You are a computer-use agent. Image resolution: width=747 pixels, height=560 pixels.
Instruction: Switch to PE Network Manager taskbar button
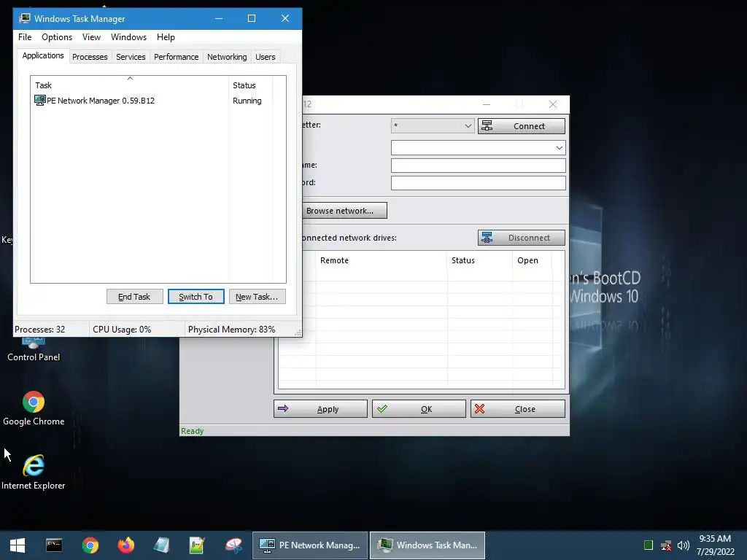(x=310, y=545)
